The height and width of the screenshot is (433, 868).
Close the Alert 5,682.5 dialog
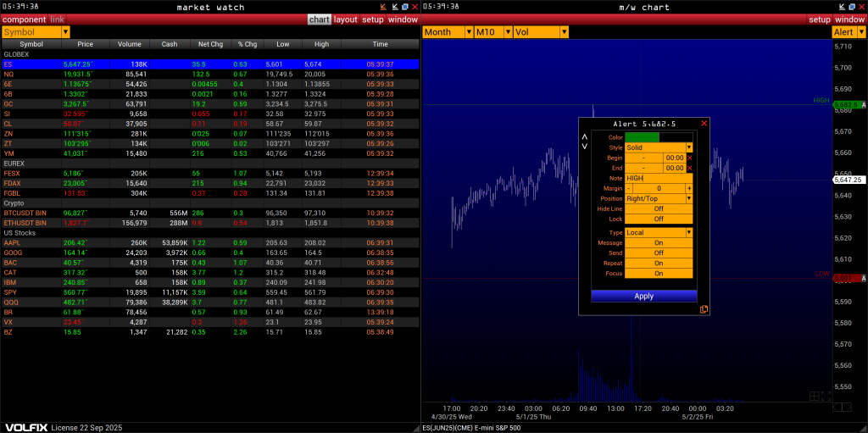pos(704,124)
